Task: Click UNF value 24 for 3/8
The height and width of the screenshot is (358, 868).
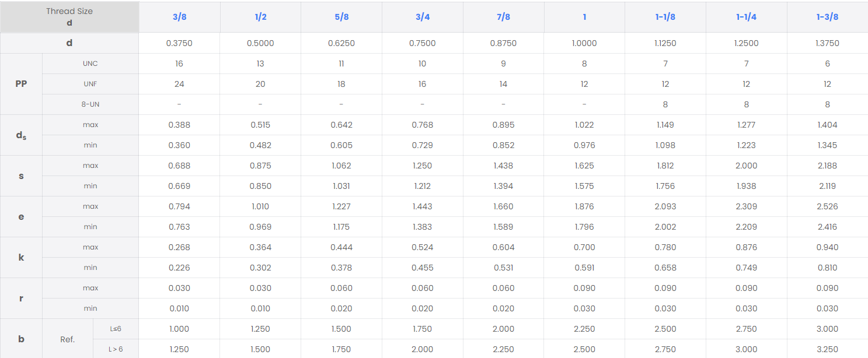Action: click(179, 84)
